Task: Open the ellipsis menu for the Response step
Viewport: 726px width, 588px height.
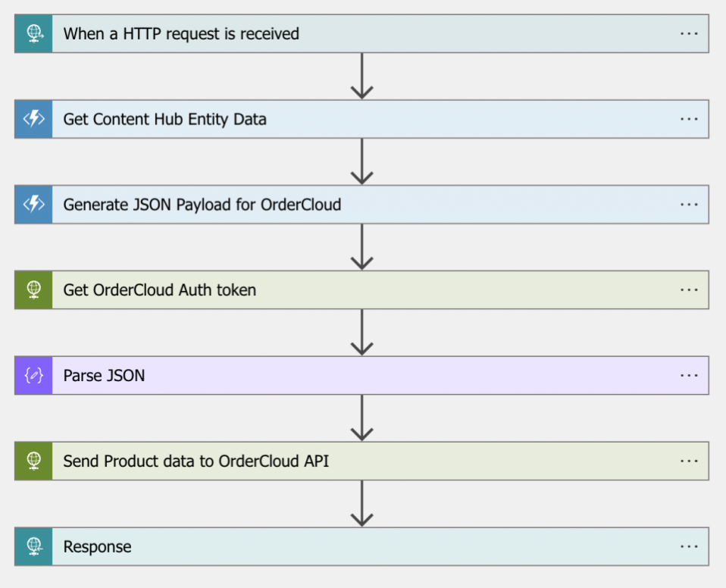Action: coord(689,546)
